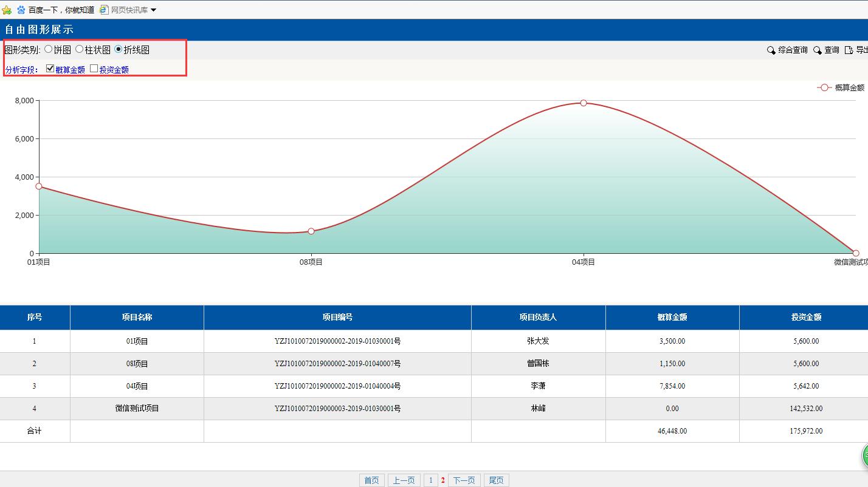
Task: Click the 08项目 data point on the line
Action: 311,231
